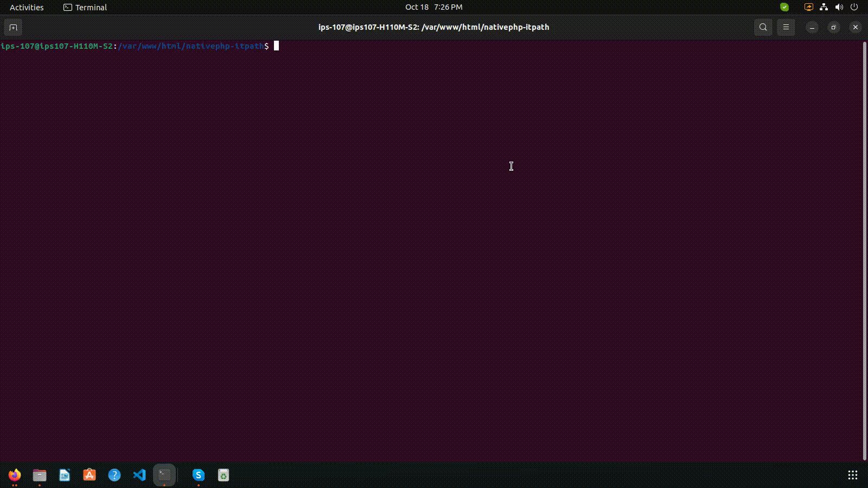Open a new terminal tab
The height and width of the screenshot is (488, 868).
(x=13, y=27)
